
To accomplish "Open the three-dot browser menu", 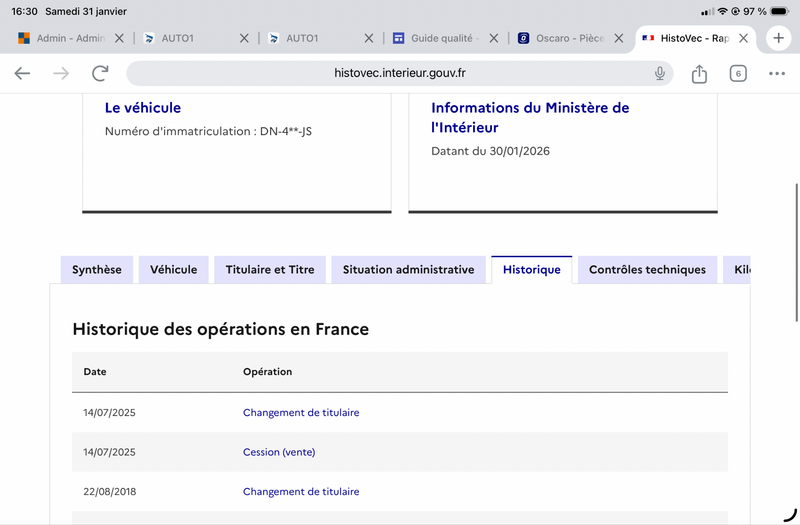I will [777, 73].
